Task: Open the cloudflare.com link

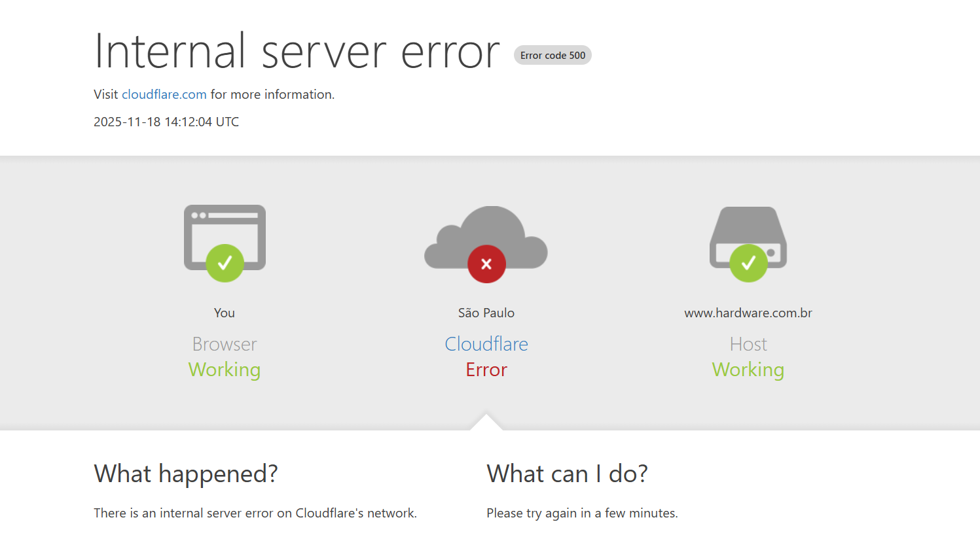Action: (164, 94)
